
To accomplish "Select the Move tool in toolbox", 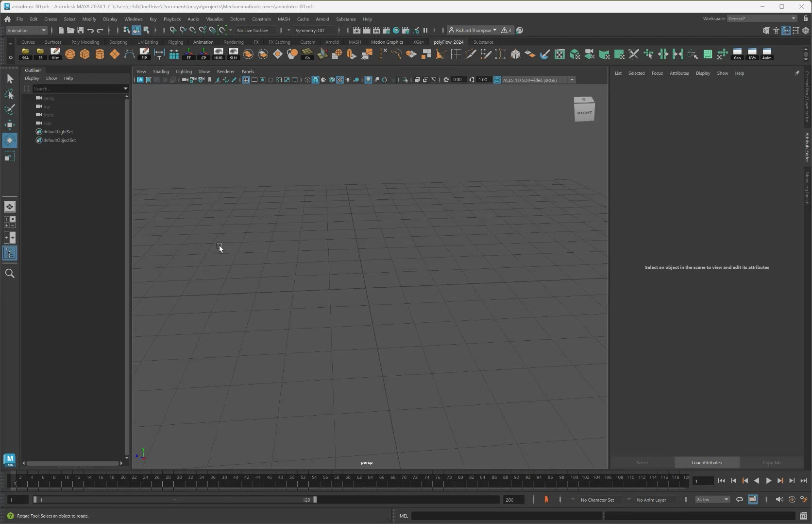I will click(9, 125).
